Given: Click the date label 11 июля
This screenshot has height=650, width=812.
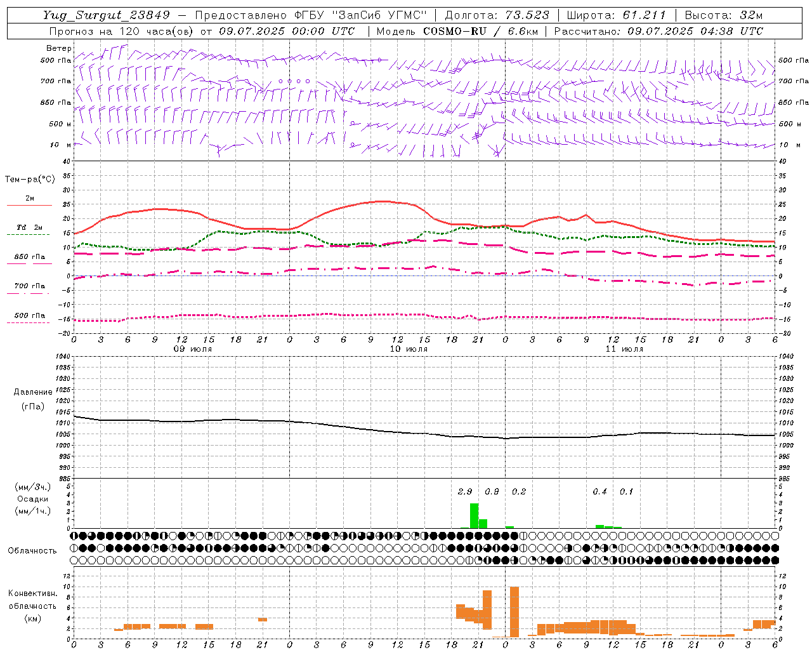Looking at the screenshot, I should coord(624,349).
